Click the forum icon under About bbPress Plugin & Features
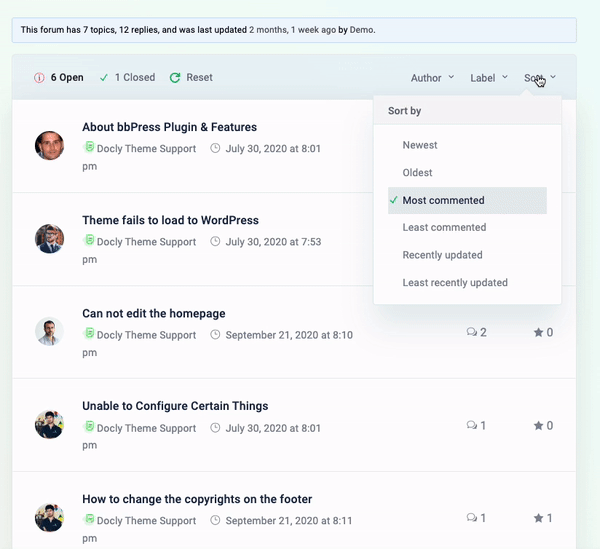600x549 pixels. coord(89,147)
